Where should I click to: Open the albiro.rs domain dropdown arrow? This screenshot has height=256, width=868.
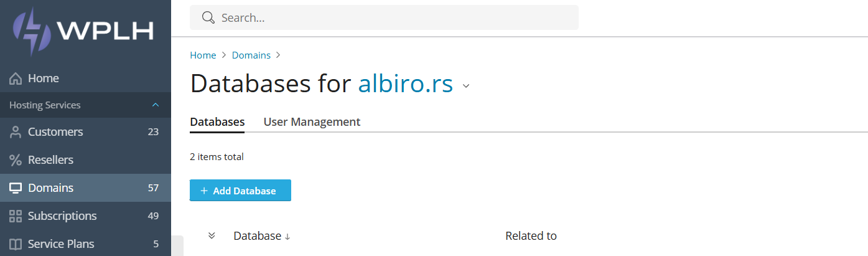click(466, 87)
